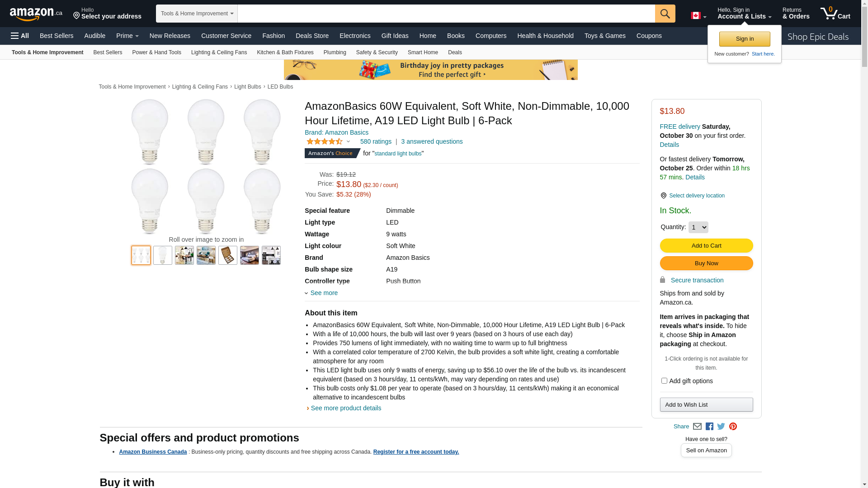The image size is (868, 488).
Task: Open the Quantity dropdown
Action: coord(698,227)
